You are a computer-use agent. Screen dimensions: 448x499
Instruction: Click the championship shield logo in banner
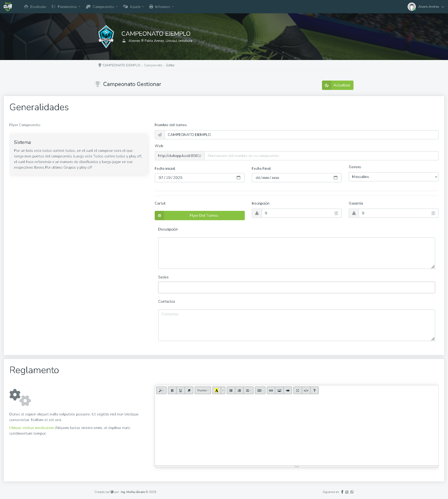point(106,37)
